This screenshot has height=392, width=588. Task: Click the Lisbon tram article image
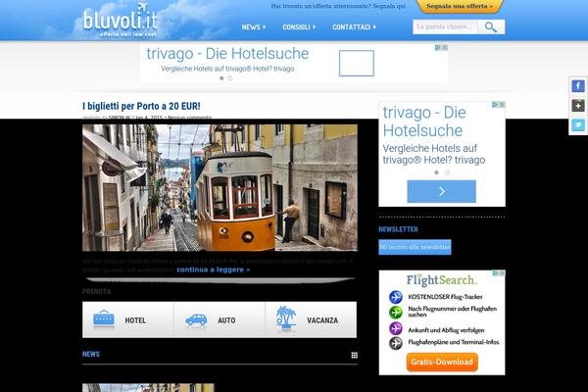tap(220, 187)
